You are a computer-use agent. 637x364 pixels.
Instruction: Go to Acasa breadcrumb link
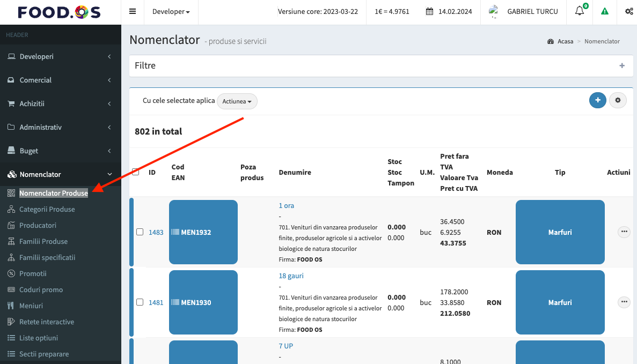click(x=565, y=41)
